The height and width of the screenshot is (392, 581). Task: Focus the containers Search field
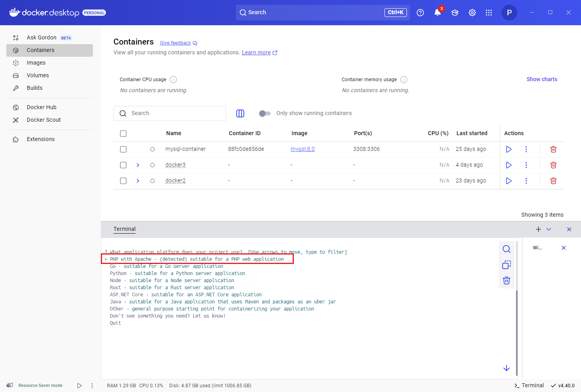(170, 113)
